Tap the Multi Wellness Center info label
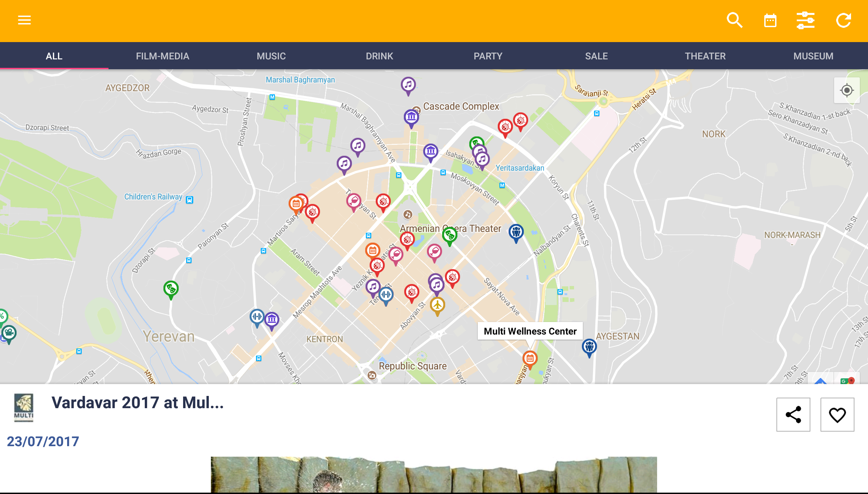This screenshot has width=868, height=494. pyautogui.click(x=530, y=331)
